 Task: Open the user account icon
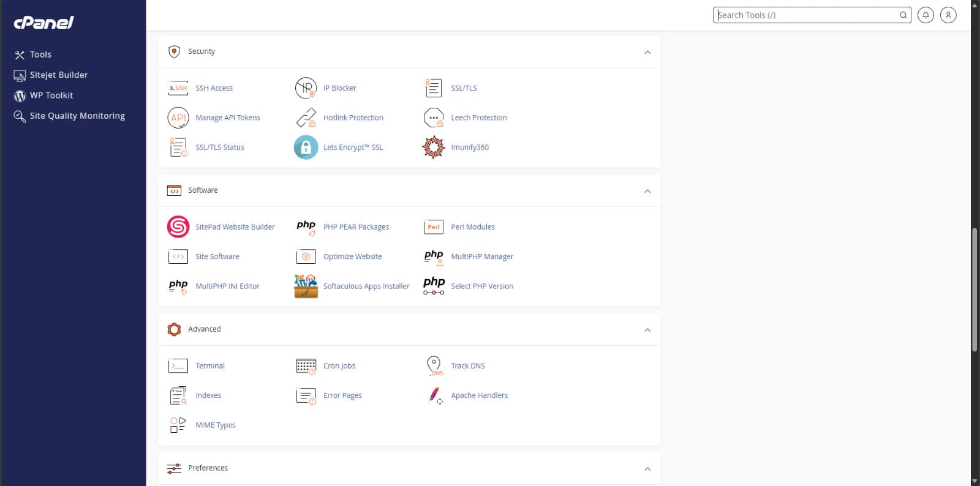tap(948, 15)
